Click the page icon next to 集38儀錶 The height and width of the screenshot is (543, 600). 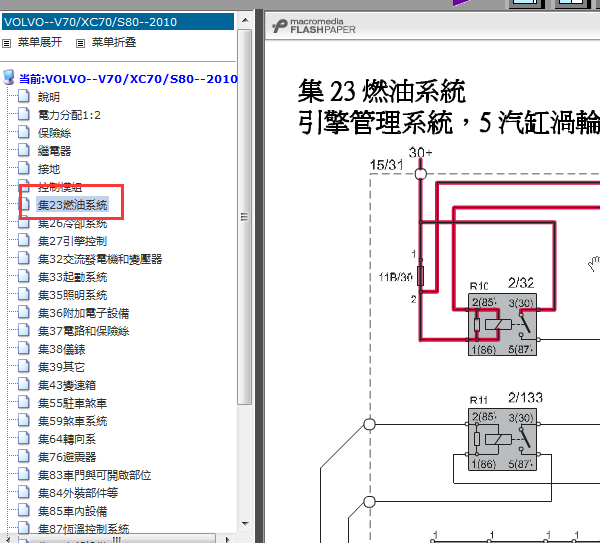tap(24, 348)
